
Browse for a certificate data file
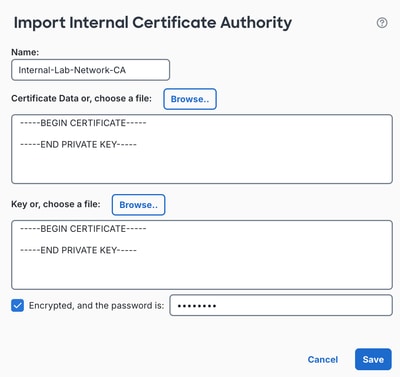click(190, 99)
